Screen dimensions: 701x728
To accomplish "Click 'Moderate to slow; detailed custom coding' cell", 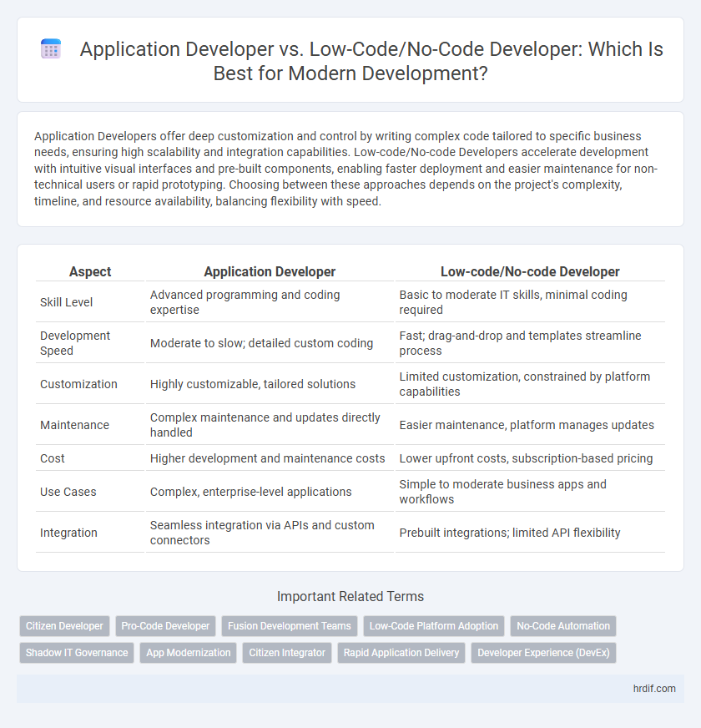I will [x=270, y=343].
